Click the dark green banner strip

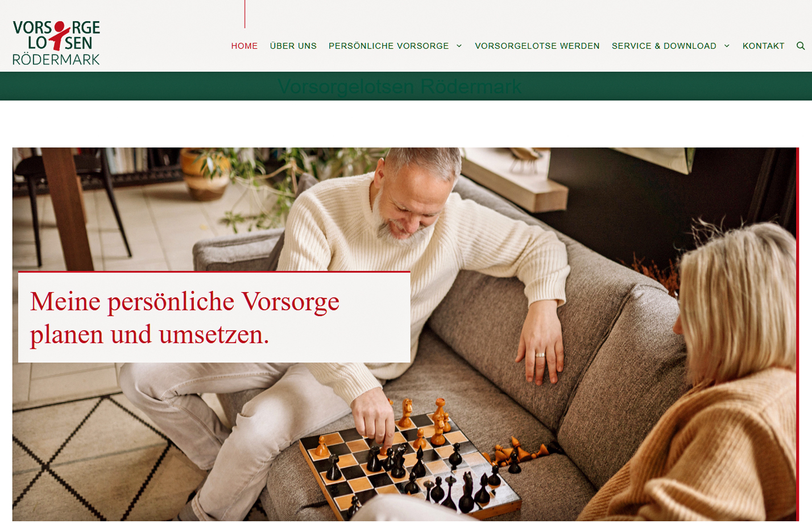(x=406, y=86)
